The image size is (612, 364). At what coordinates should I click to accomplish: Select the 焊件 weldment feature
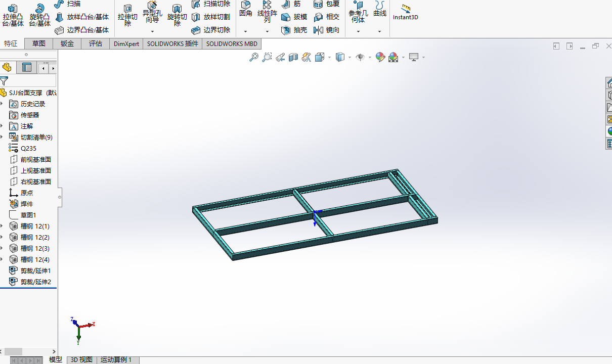pyautogui.click(x=27, y=204)
